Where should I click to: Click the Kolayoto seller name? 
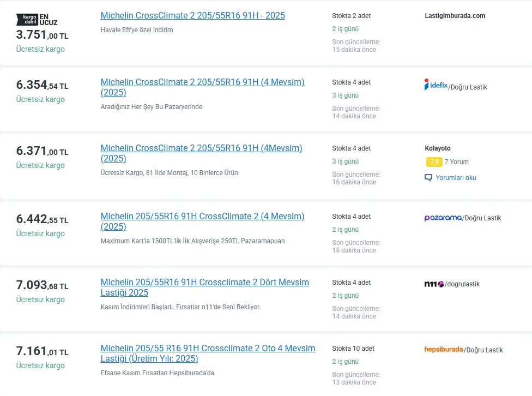click(x=437, y=148)
